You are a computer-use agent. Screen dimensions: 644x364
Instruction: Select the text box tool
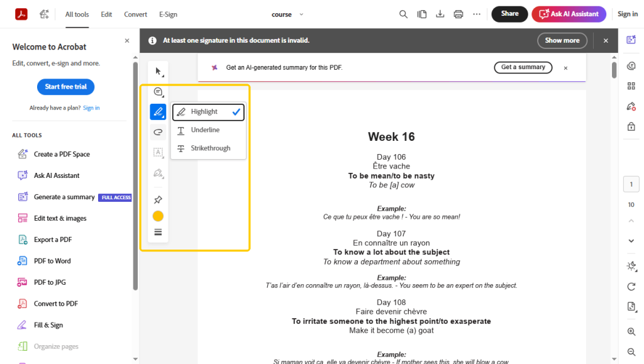click(x=158, y=153)
